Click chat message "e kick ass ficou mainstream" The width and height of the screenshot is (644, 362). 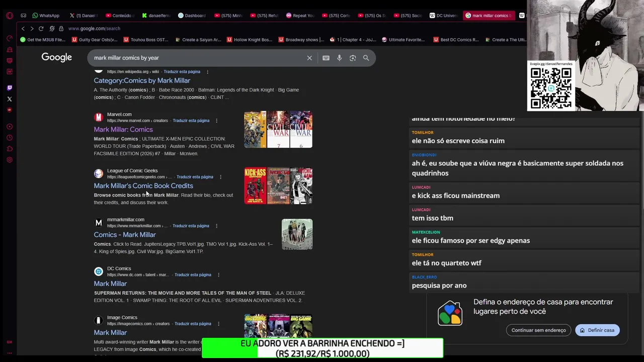coord(456,196)
